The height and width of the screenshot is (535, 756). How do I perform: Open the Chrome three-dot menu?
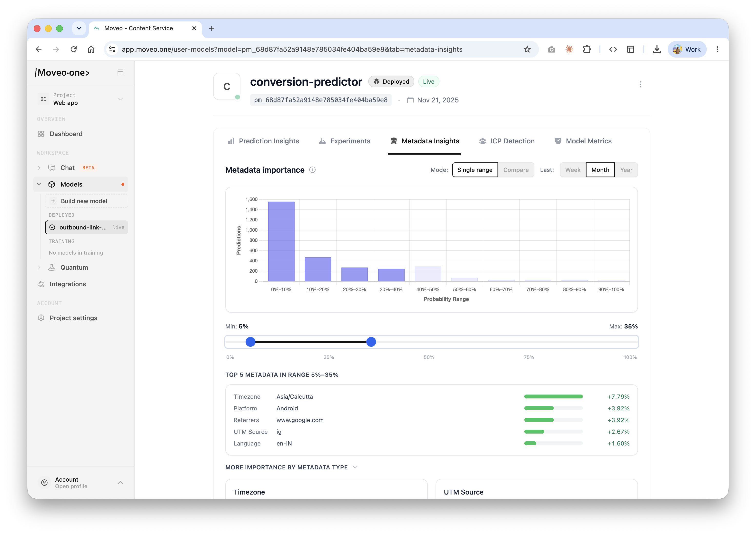pyautogui.click(x=717, y=50)
